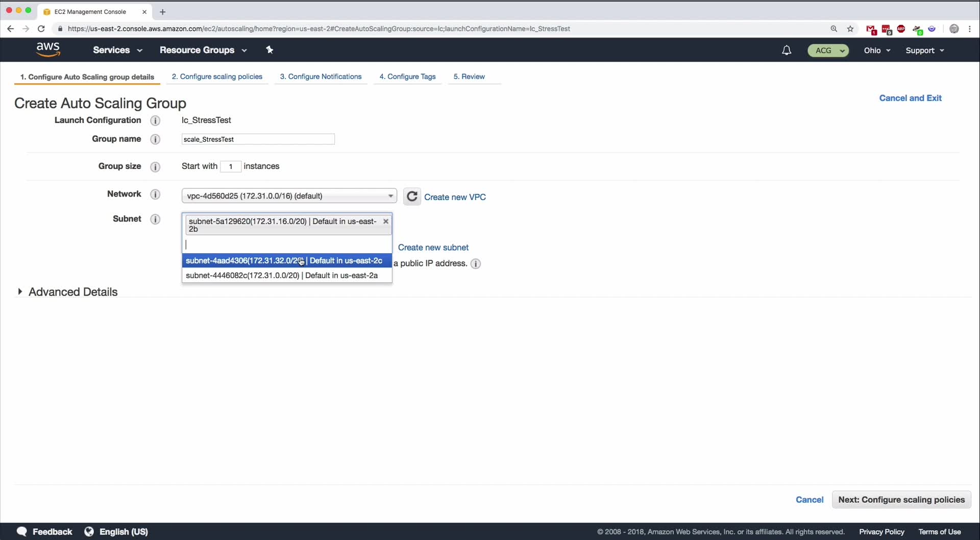Open the Support menu
Screen dimensions: 980x540
[x=925, y=51]
